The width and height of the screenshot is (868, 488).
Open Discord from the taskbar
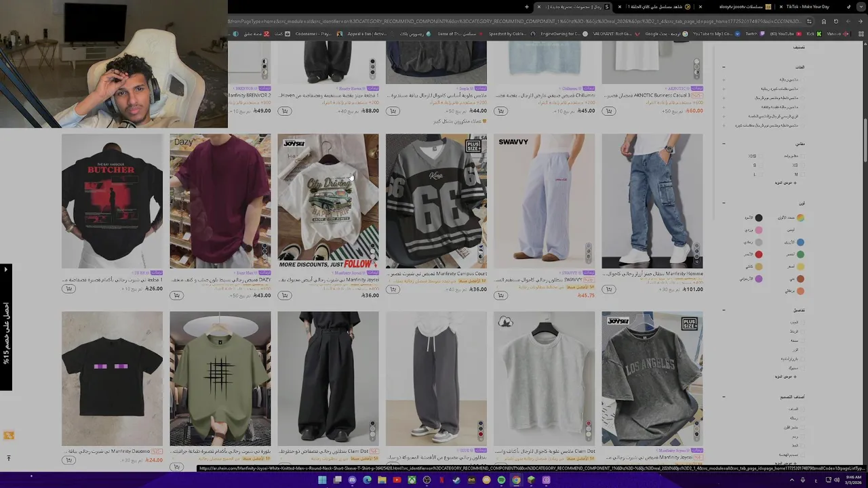352,480
